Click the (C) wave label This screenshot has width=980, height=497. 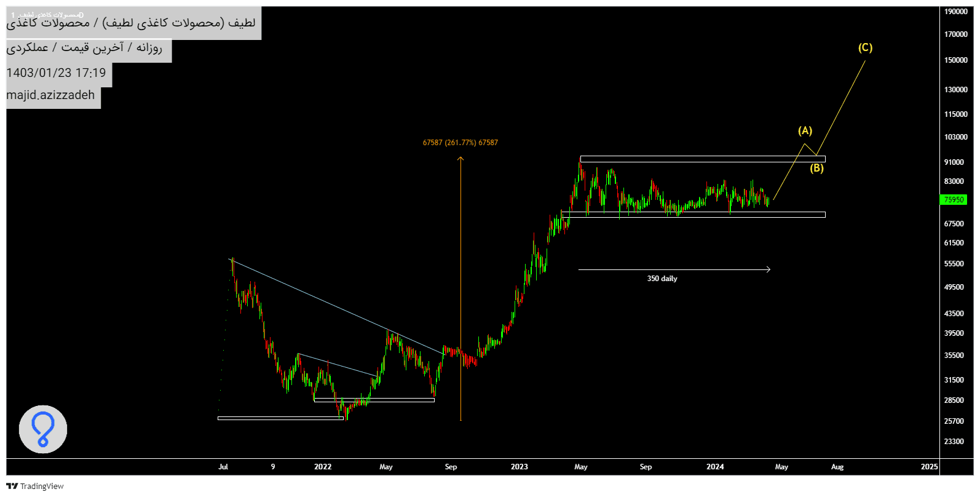click(x=865, y=47)
